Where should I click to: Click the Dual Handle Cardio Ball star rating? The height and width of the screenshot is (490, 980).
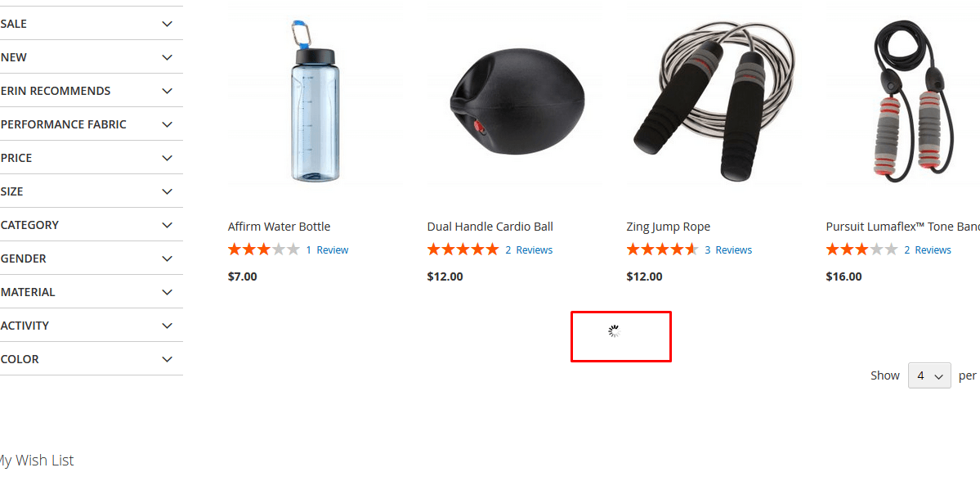click(x=463, y=249)
